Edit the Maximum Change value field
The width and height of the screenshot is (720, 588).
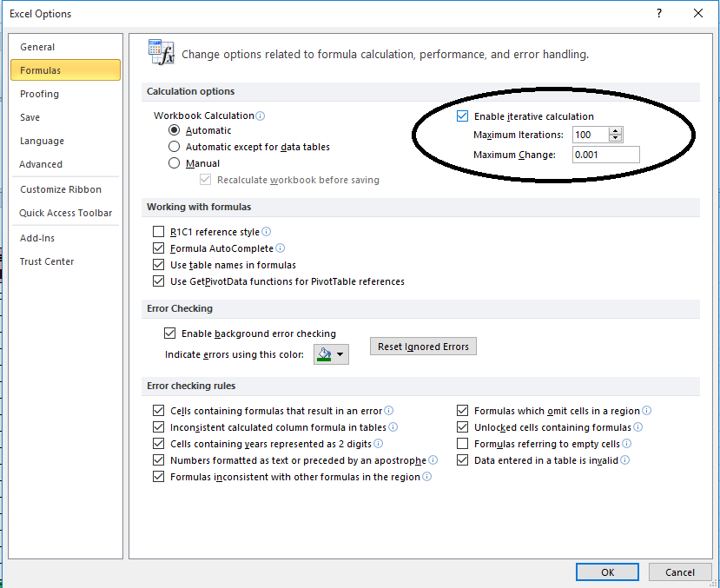[x=605, y=154]
